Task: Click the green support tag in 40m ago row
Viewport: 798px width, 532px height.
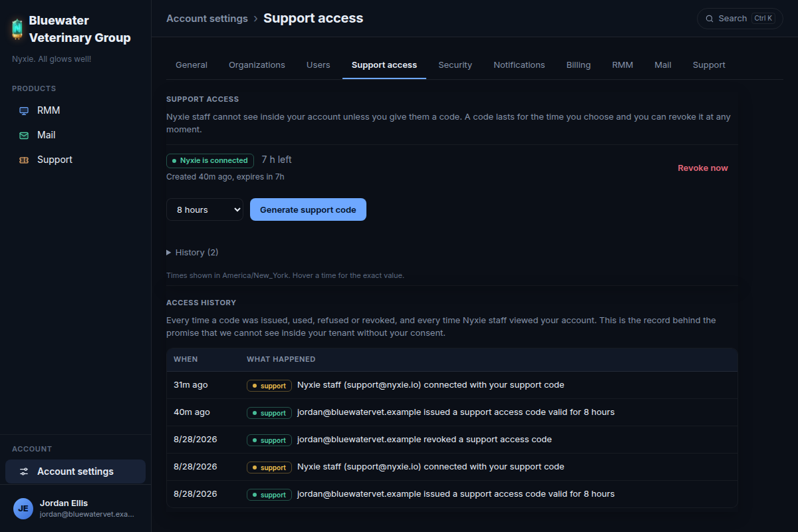Action: [269, 413]
